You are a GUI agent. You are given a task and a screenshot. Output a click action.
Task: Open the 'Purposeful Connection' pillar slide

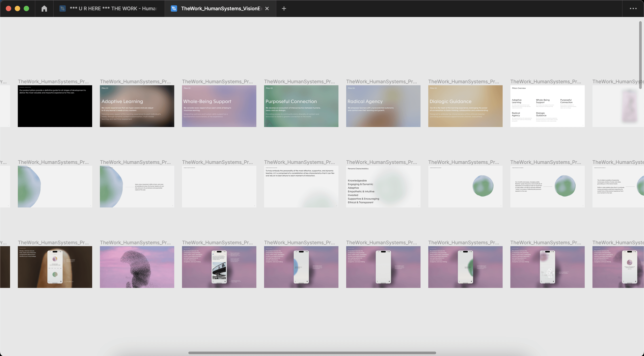[x=301, y=106]
